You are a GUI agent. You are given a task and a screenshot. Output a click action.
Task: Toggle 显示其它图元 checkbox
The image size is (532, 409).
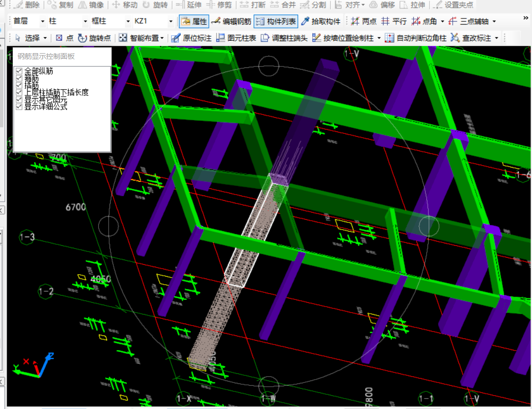tap(19, 99)
